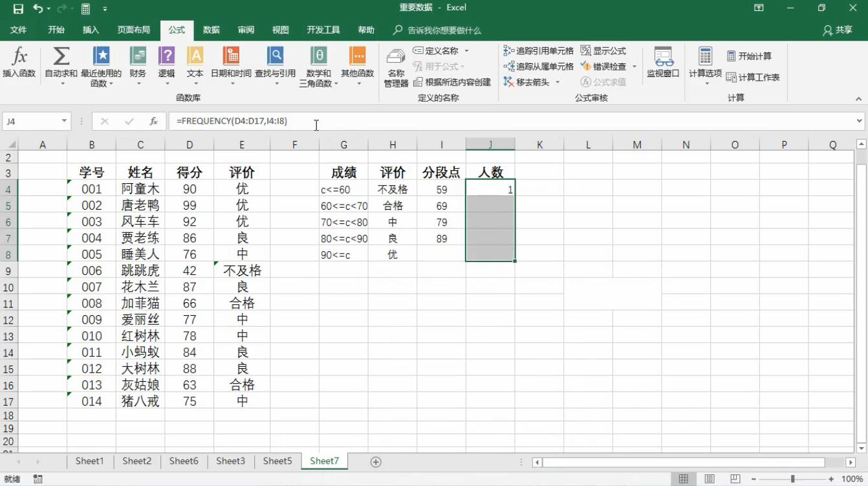Switch to Page Break Preview in status bar
The width and height of the screenshot is (868, 486).
[735, 479]
